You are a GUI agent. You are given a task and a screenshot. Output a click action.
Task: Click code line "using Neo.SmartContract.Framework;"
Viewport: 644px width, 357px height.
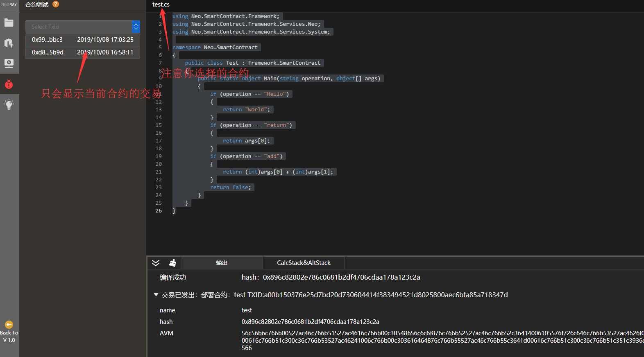[x=226, y=16]
